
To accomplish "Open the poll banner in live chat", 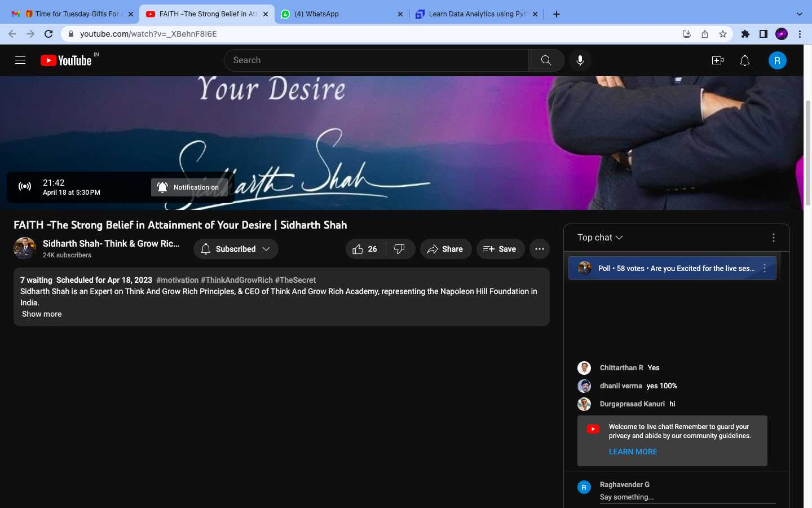I will (672, 268).
